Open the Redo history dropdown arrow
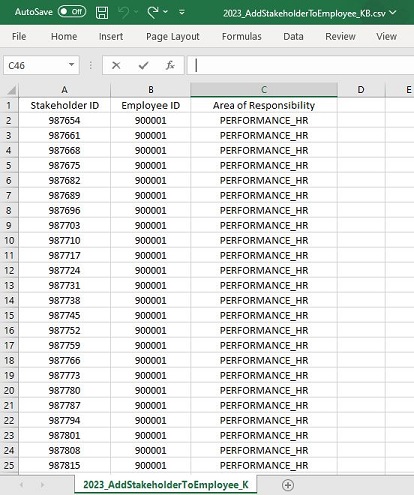 [165, 12]
